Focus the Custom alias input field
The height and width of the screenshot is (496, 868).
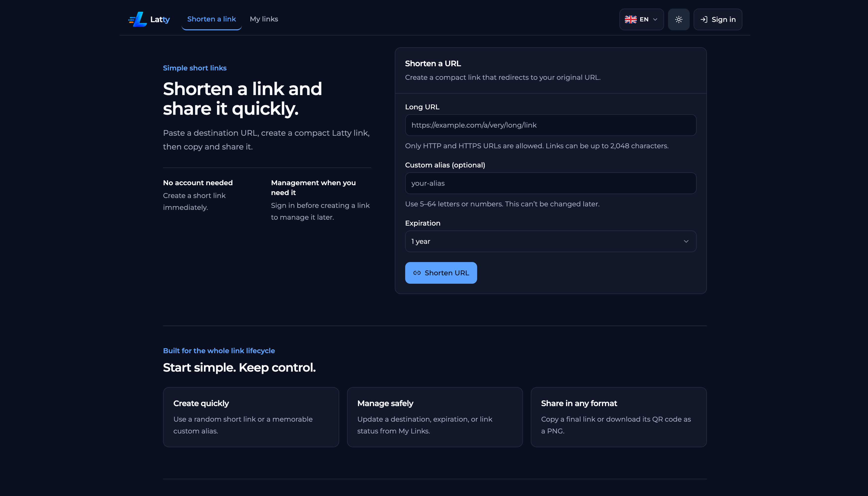click(x=551, y=183)
